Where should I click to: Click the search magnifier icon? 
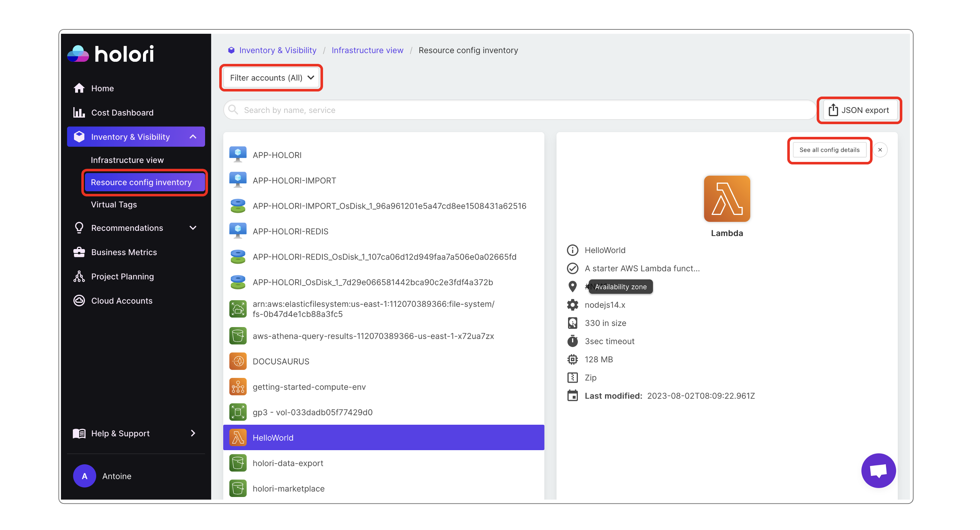(233, 110)
